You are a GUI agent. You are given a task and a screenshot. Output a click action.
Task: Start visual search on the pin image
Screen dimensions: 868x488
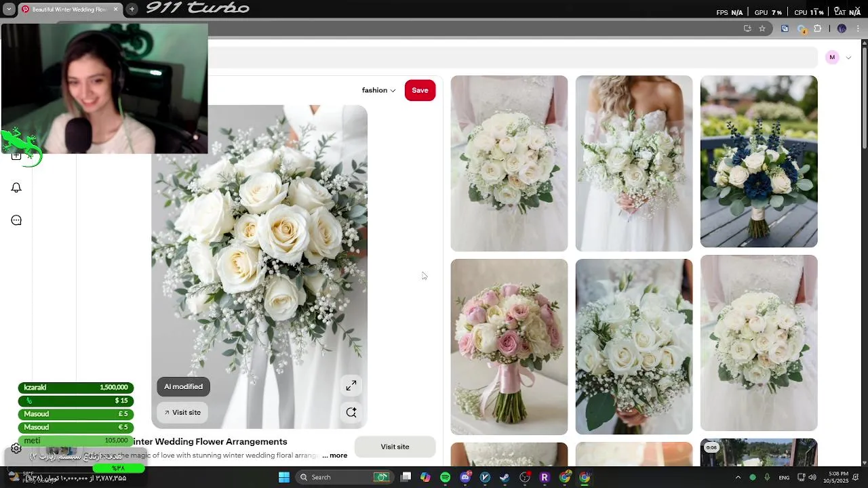(x=351, y=412)
